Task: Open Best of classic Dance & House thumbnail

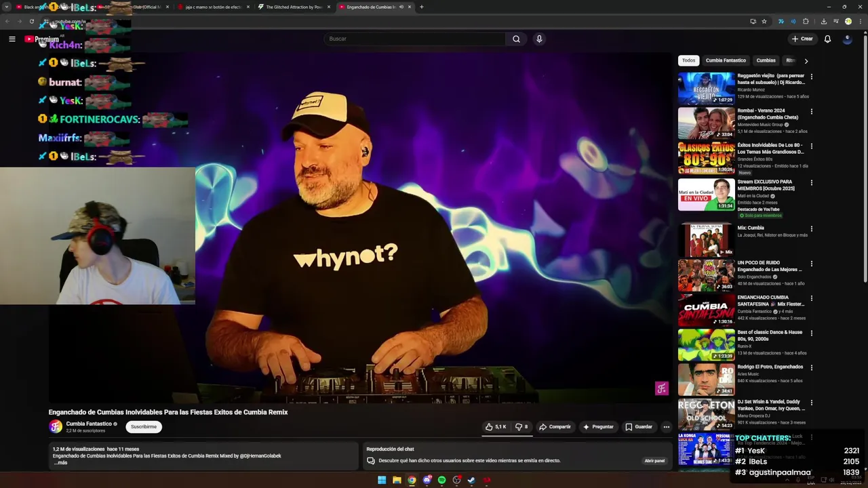Action: [x=706, y=344]
